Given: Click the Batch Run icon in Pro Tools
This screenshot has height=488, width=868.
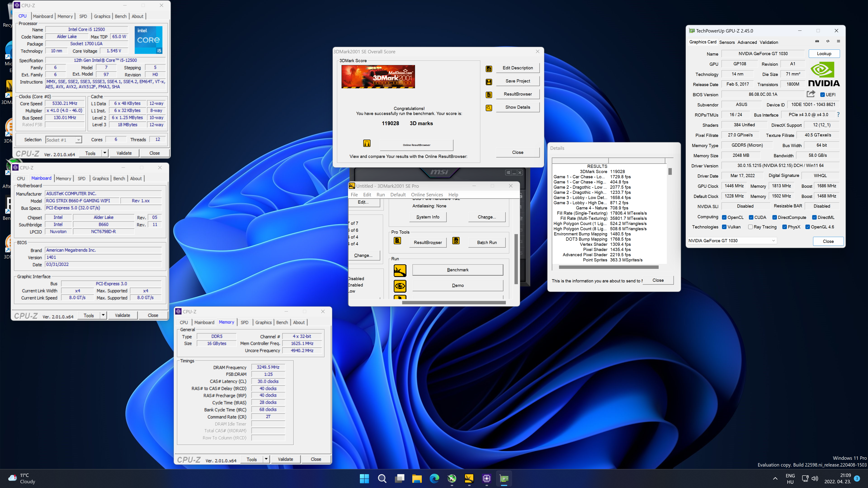Looking at the screenshot, I should tap(455, 240).
